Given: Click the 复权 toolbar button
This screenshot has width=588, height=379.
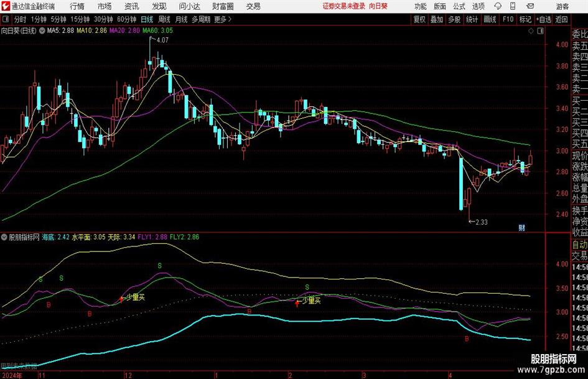Looking at the screenshot, I should pos(419,19).
